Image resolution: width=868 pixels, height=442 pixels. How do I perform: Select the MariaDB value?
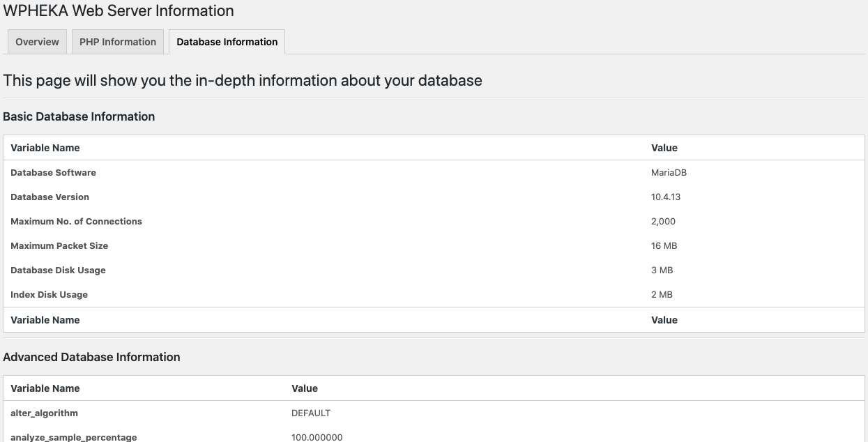pyautogui.click(x=669, y=172)
